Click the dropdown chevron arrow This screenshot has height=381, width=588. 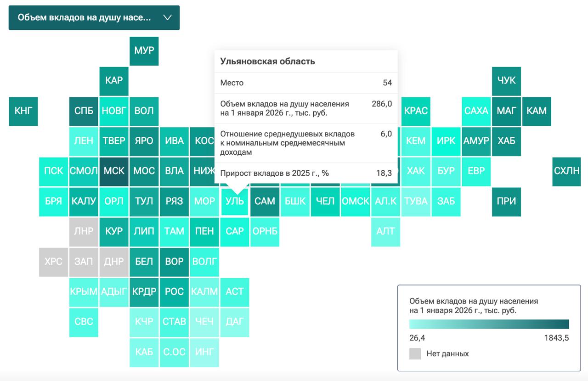(167, 17)
